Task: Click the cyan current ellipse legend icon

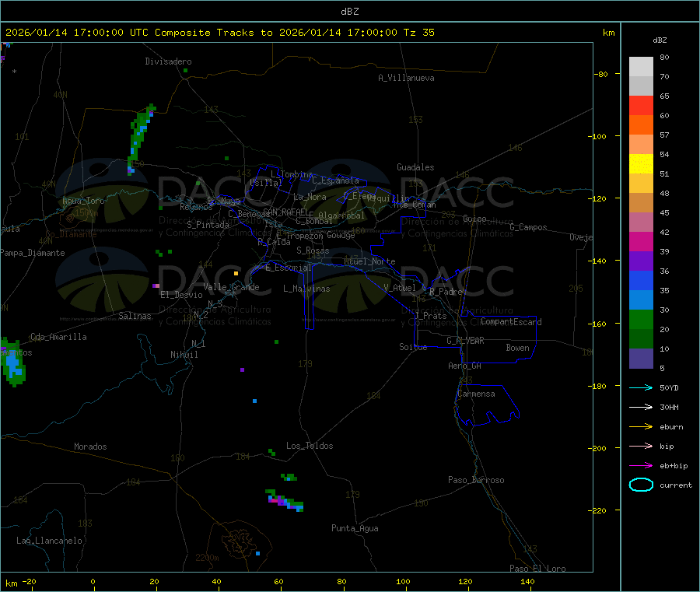Action: [641, 485]
